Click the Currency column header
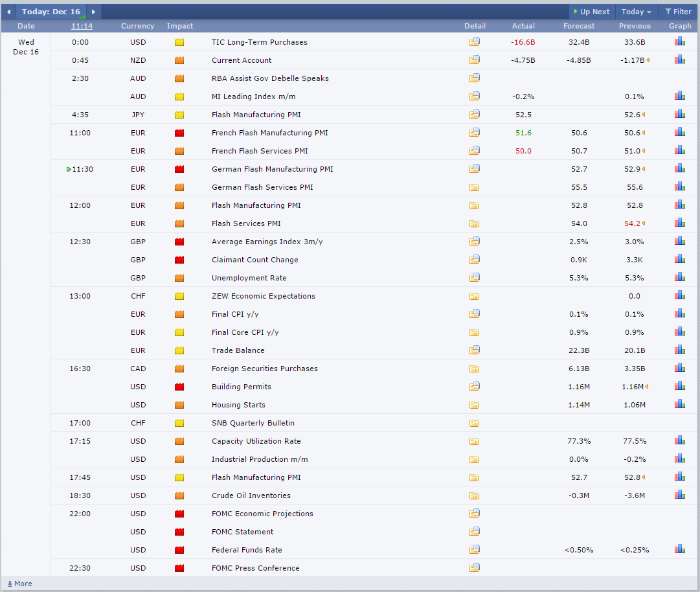The height and width of the screenshot is (592, 700). [137, 26]
